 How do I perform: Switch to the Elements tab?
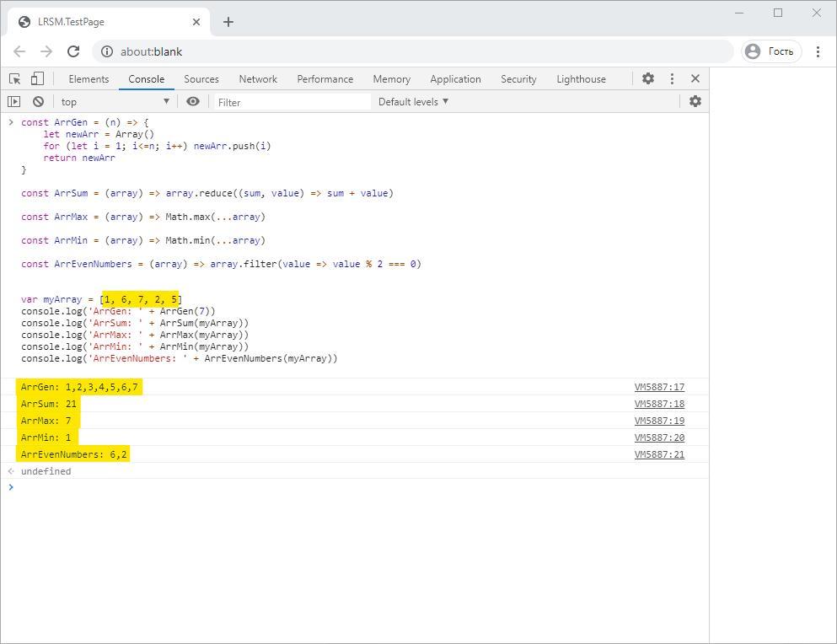click(89, 79)
